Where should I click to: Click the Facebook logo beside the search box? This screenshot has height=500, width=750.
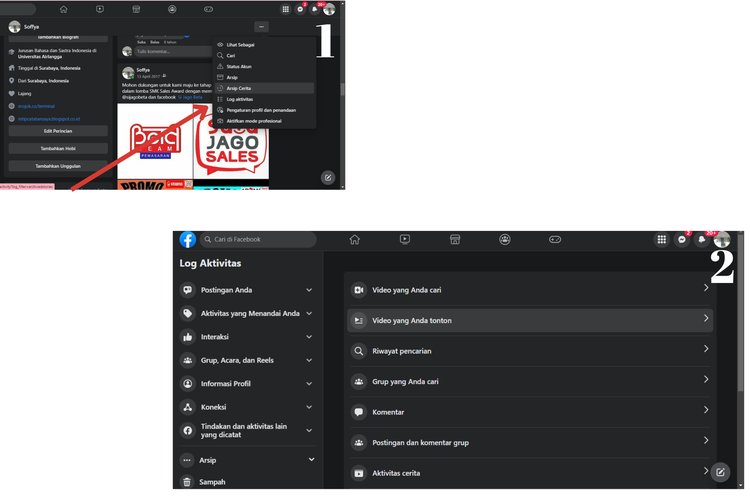(x=188, y=240)
